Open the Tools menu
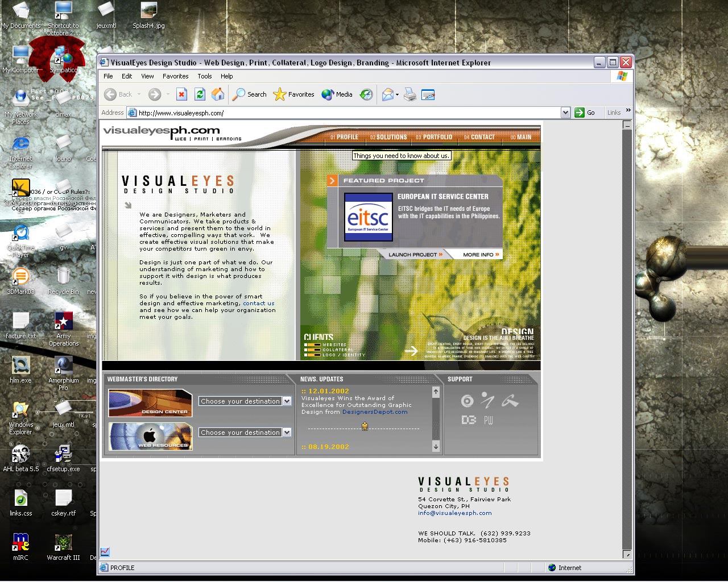The height and width of the screenshot is (582, 728). click(204, 76)
